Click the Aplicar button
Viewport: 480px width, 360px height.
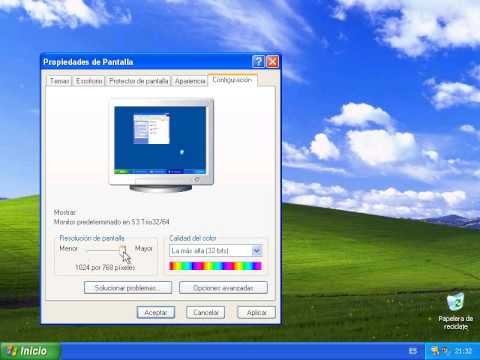256,312
